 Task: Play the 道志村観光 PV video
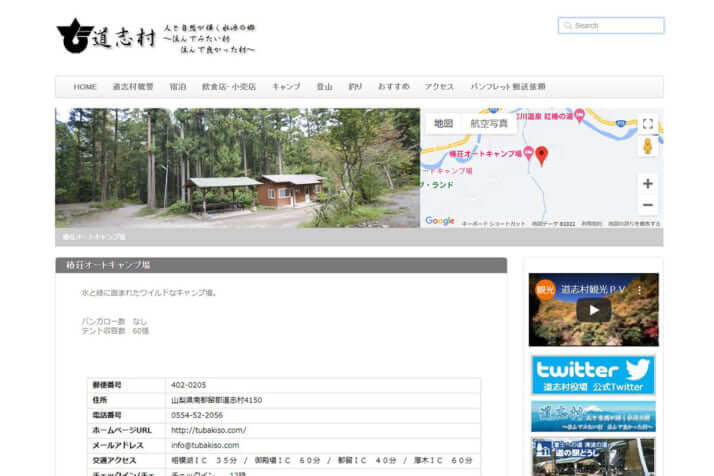coord(593,310)
